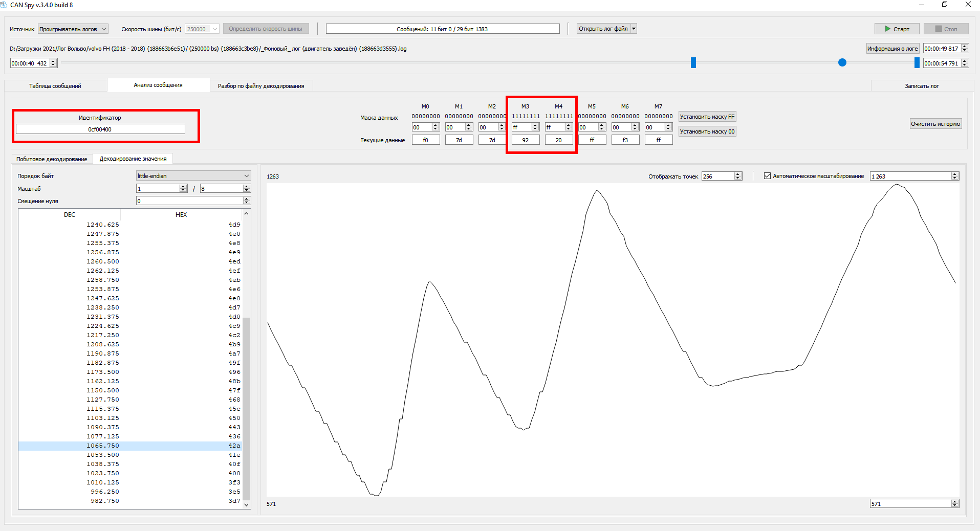This screenshot has height=531, width=980.
Task: Select the row 1190.875
Action: [x=130, y=354]
